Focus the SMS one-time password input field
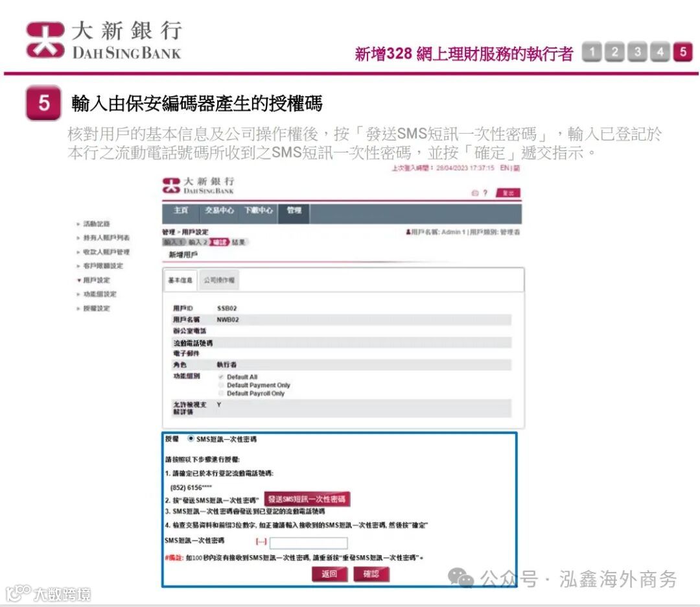The image size is (700, 607). point(309,542)
